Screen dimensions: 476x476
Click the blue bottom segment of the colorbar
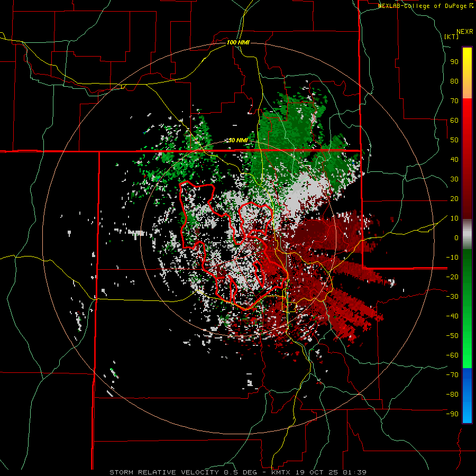coord(467,396)
